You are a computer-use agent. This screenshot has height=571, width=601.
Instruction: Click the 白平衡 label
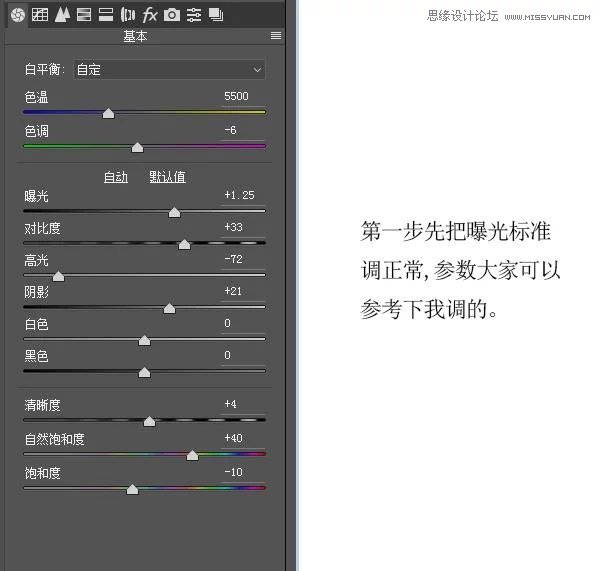click(44, 69)
